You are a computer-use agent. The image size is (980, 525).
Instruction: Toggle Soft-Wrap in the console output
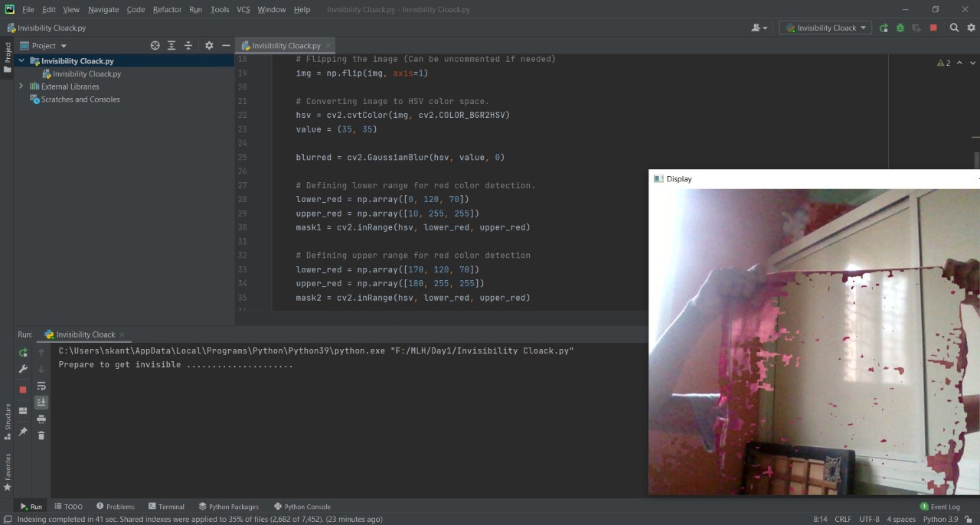coord(41,386)
